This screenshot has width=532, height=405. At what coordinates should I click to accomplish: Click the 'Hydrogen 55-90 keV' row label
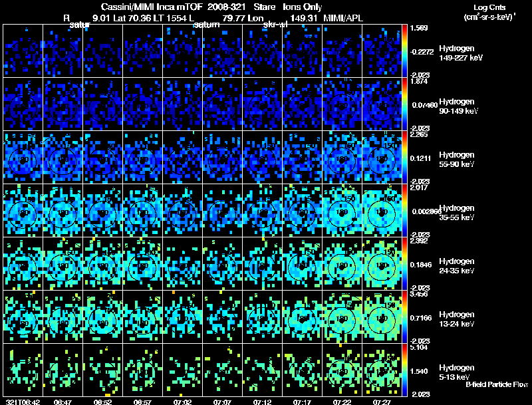tap(457, 160)
